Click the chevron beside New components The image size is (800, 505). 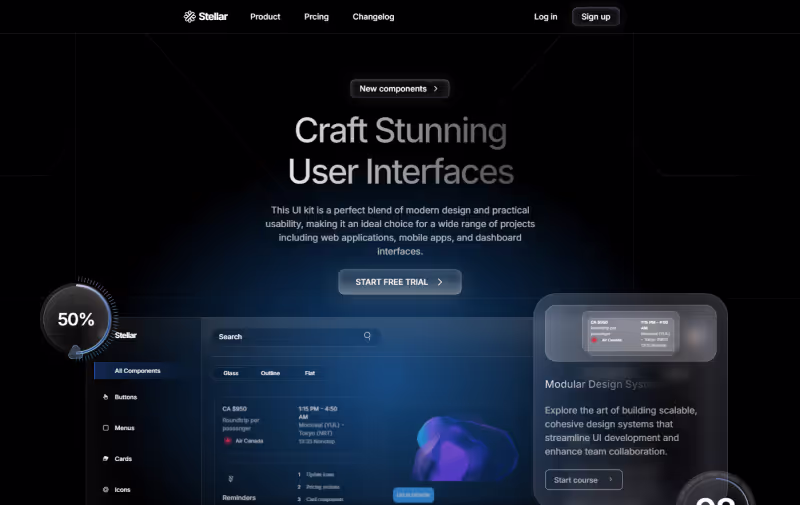[x=436, y=89]
